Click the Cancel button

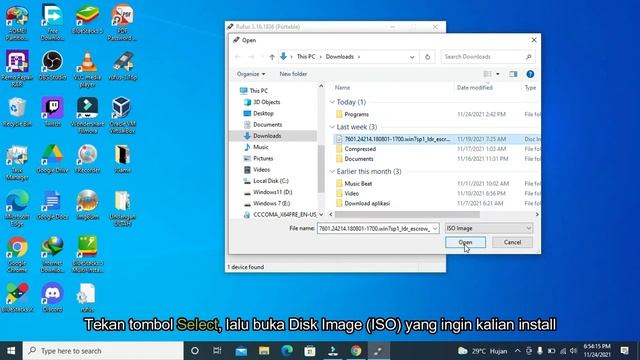(512, 242)
